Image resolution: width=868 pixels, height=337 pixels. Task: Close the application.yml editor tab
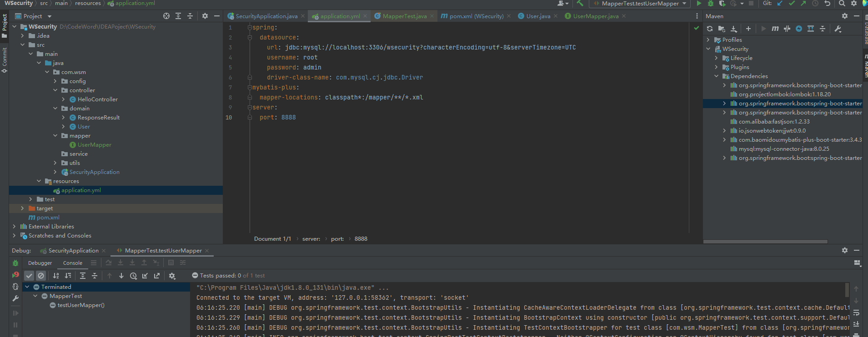pos(365,16)
